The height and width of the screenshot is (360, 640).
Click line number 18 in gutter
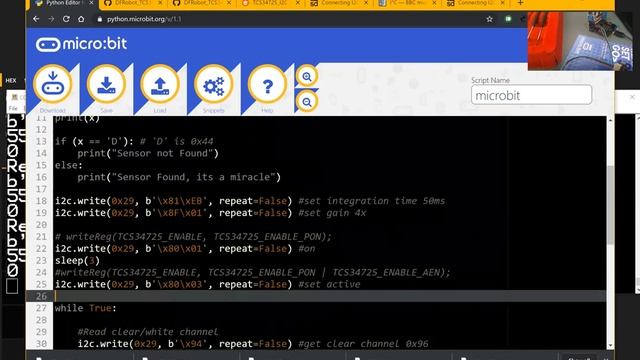tap(41, 201)
